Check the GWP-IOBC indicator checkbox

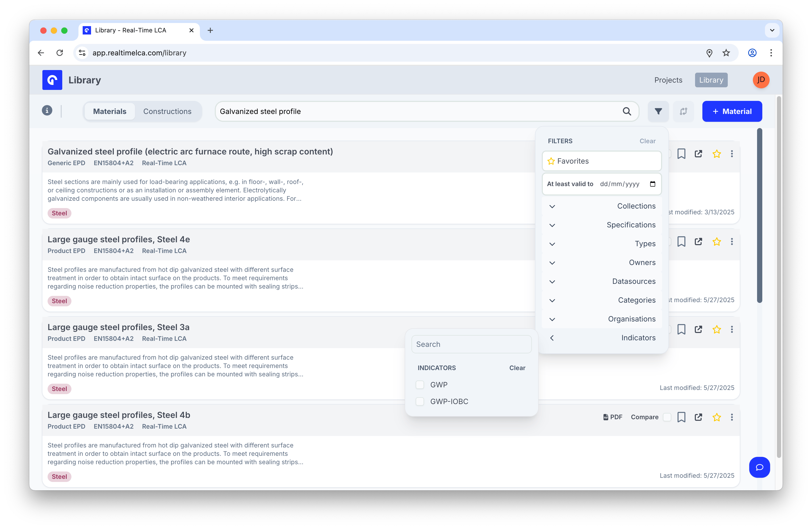point(420,401)
